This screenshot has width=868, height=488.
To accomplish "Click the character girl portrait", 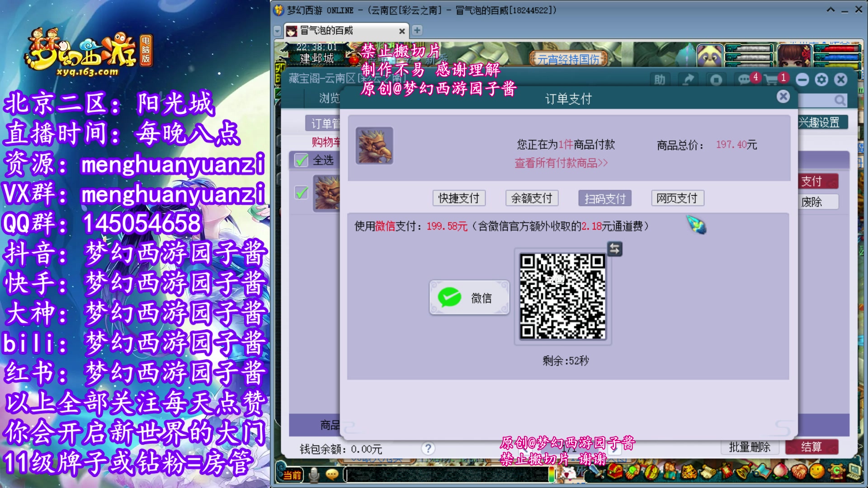I will (795, 55).
